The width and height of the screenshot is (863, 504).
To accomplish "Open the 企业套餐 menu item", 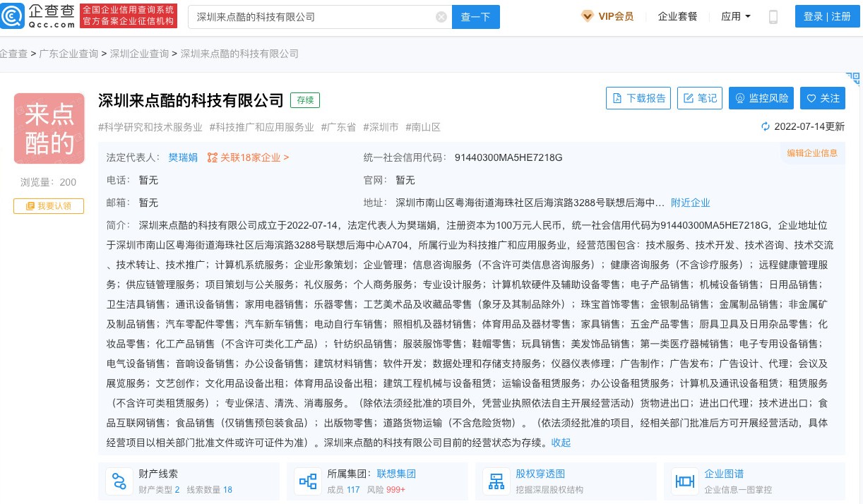I will (677, 16).
